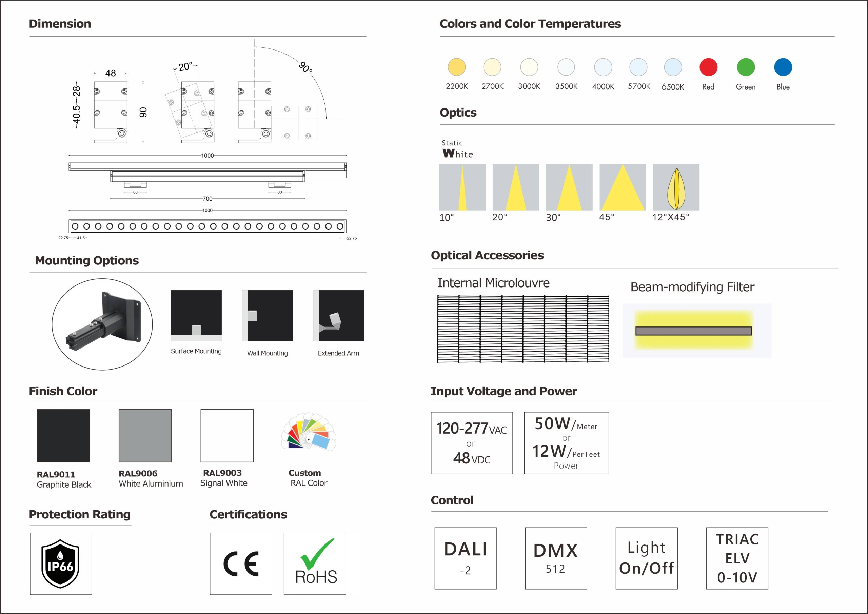Click the CE certification mark

pos(241,563)
